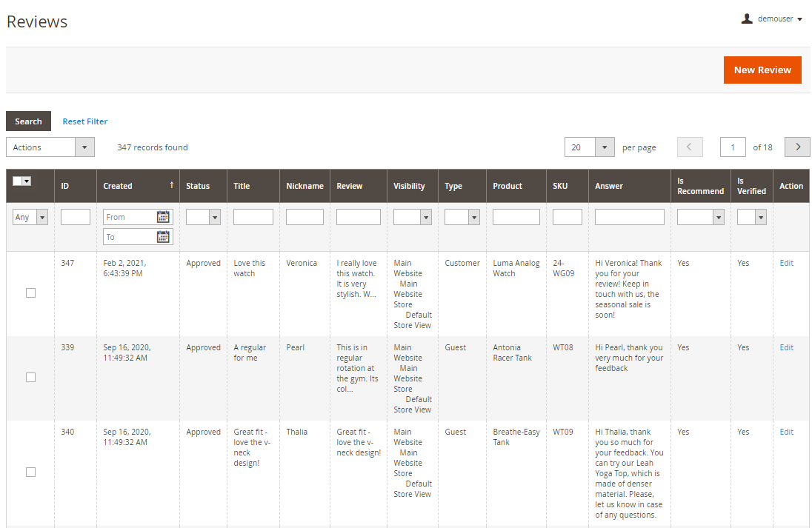Sort by the Product column header
Screen dimensions: 812x528
pyautogui.click(x=507, y=186)
